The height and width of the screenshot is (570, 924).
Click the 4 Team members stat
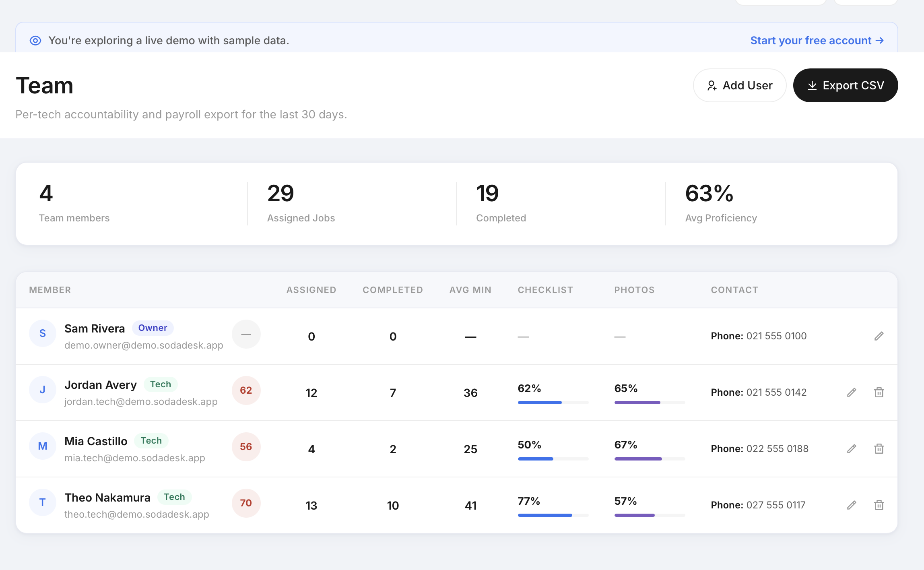point(74,203)
